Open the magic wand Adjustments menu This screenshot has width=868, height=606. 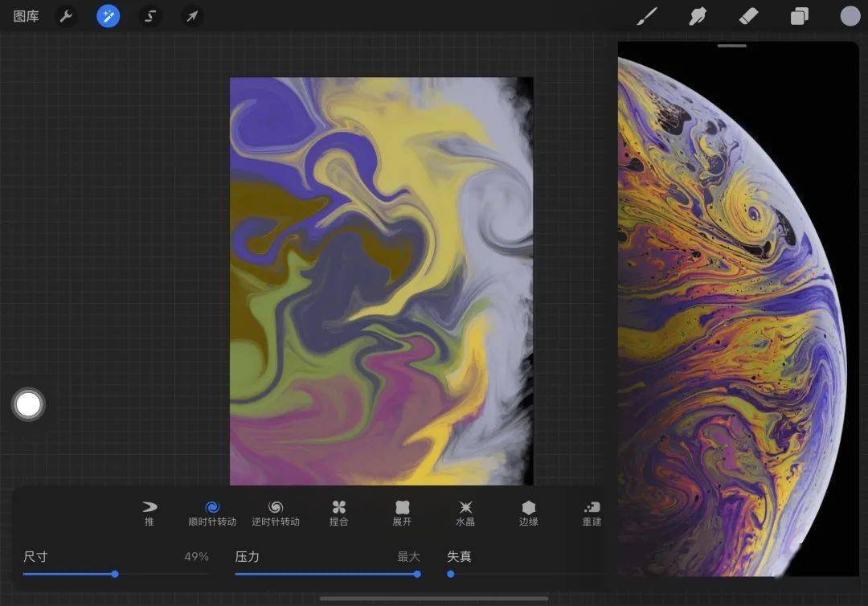pos(108,16)
